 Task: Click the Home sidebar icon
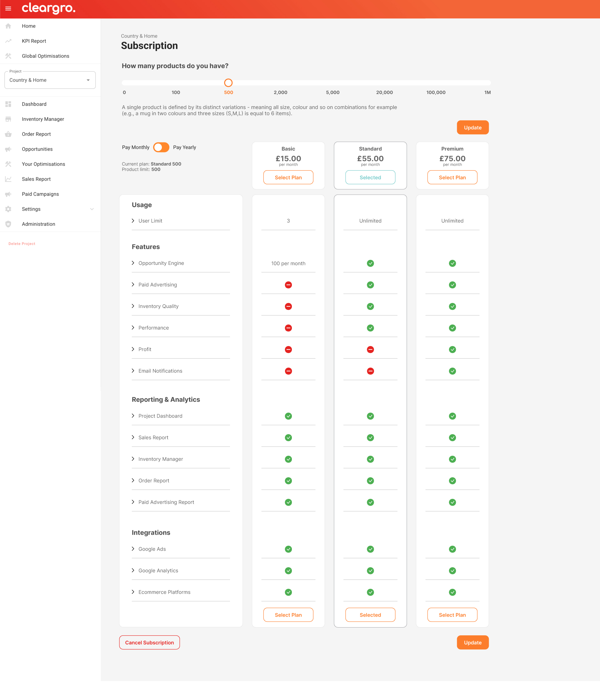pyautogui.click(x=8, y=26)
